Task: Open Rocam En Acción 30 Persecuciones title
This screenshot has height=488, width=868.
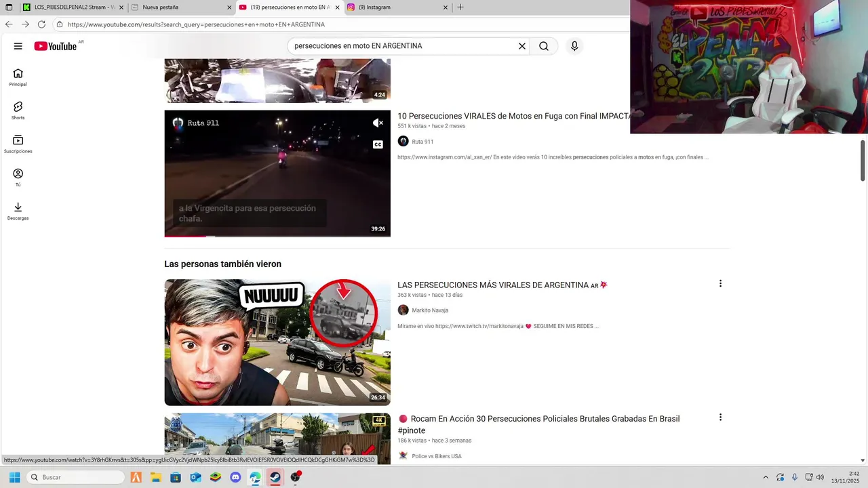Action: 538,424
